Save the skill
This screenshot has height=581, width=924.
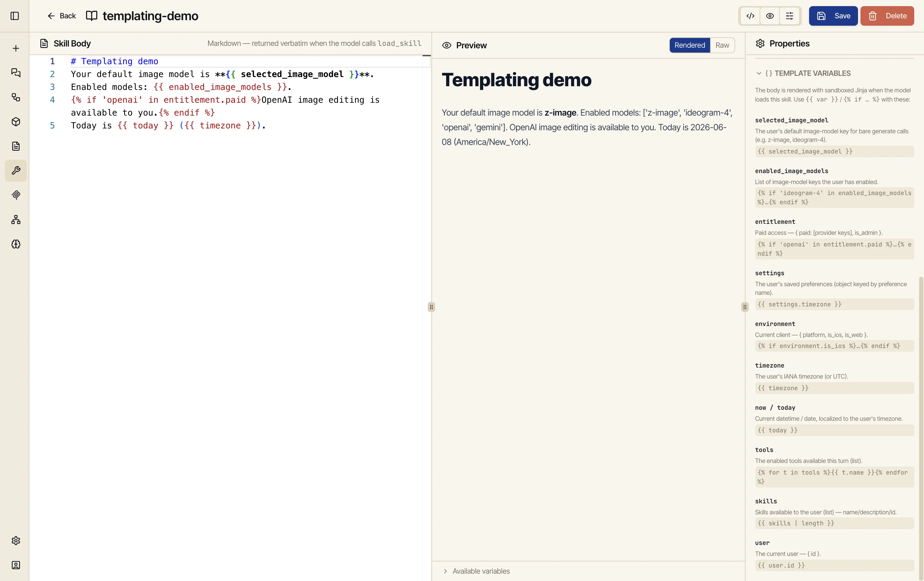tap(833, 16)
